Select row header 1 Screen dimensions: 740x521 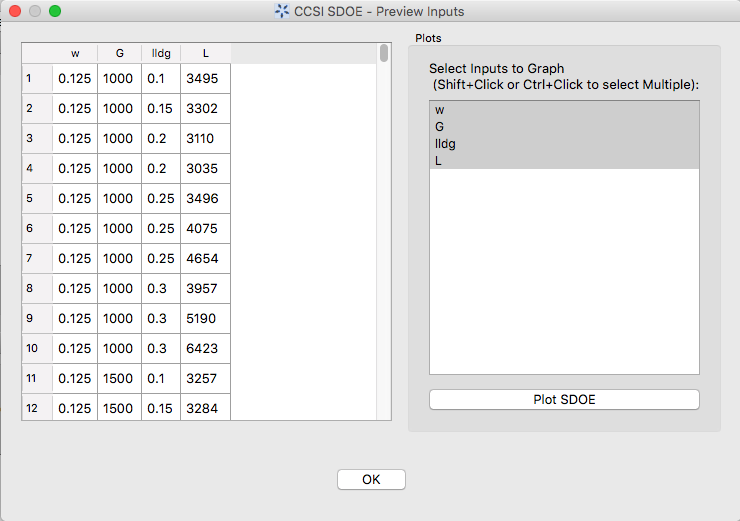pos(37,78)
